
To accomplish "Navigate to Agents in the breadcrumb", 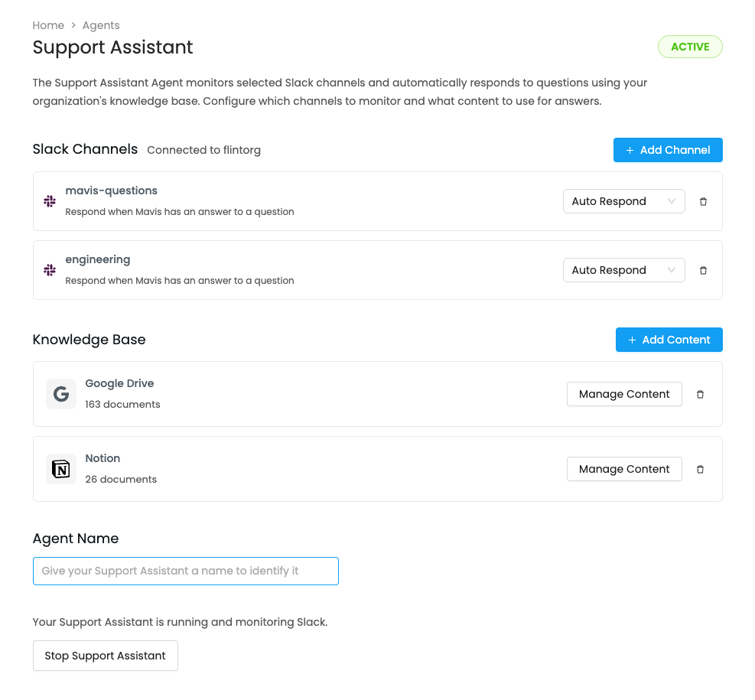I will pos(101,25).
